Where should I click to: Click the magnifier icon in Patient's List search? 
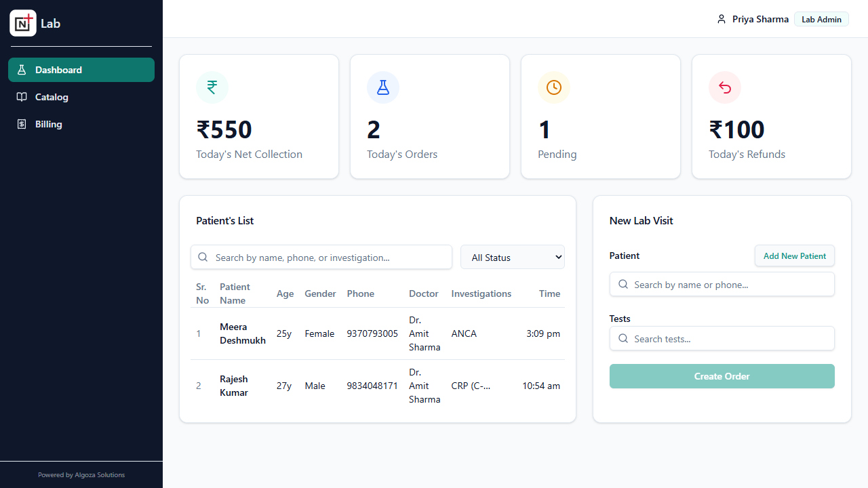pos(203,257)
